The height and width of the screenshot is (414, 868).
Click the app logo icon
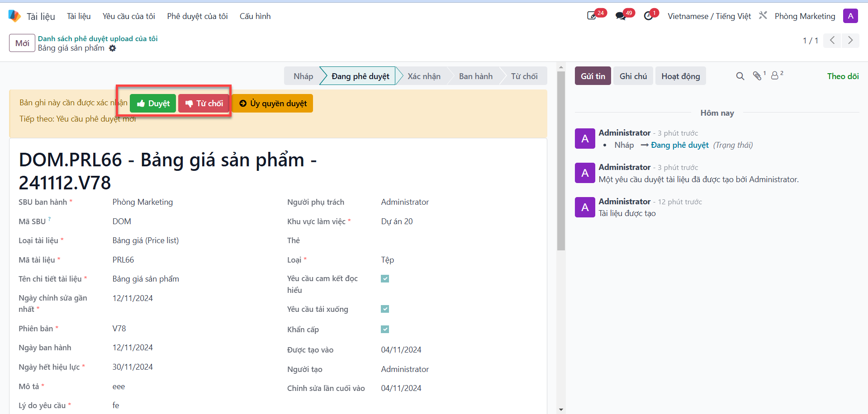point(14,16)
